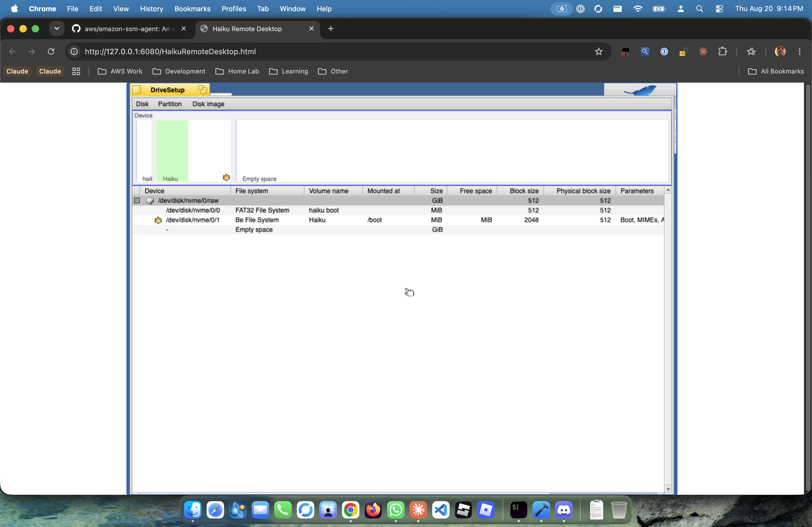Open Discord from the Dock
812x527 pixels.
(564, 510)
